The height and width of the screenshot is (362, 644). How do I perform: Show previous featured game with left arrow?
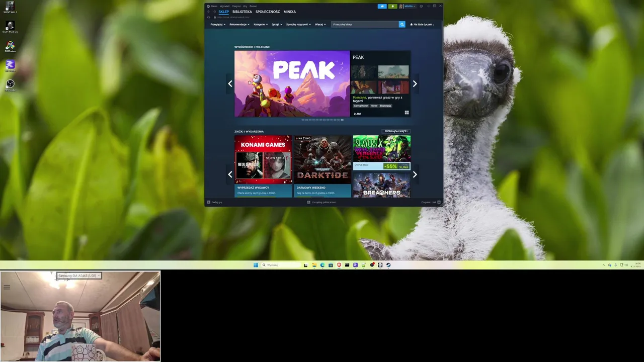(x=230, y=84)
